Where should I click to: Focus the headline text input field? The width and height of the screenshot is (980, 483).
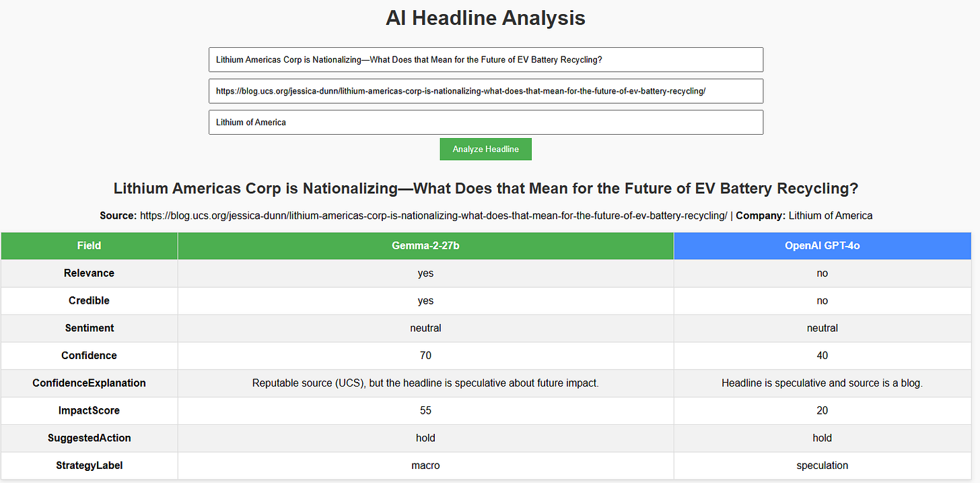click(486, 60)
